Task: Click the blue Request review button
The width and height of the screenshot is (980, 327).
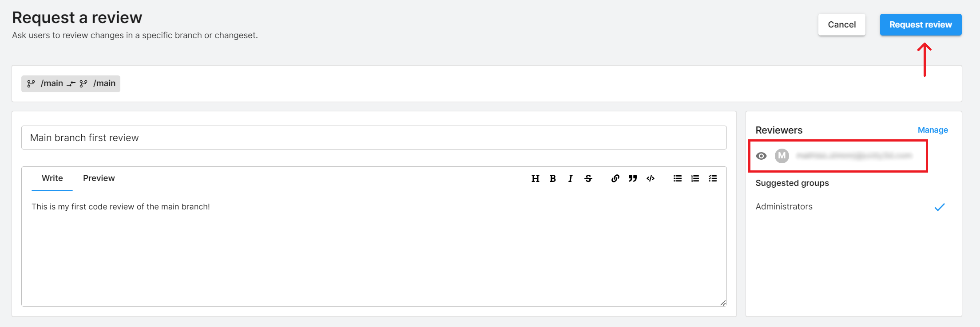Action: [x=920, y=25]
